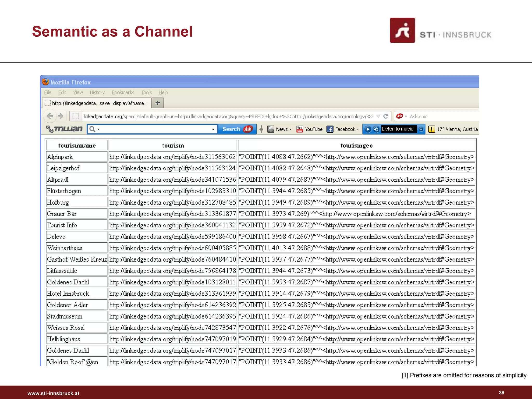Screen dimensions: 532x399
Task: Click the Stadtmuseum name cell
Action: [77, 316]
